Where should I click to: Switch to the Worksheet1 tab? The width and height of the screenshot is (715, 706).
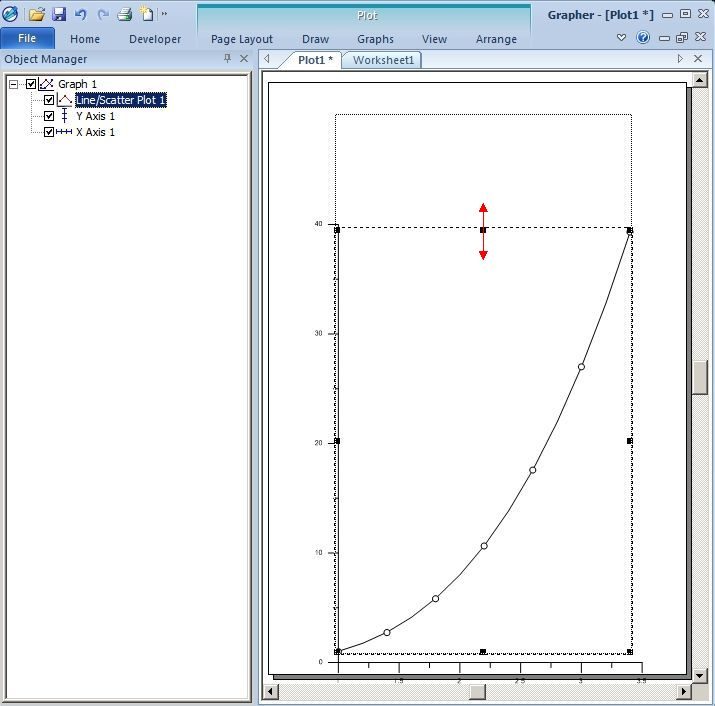[383, 60]
